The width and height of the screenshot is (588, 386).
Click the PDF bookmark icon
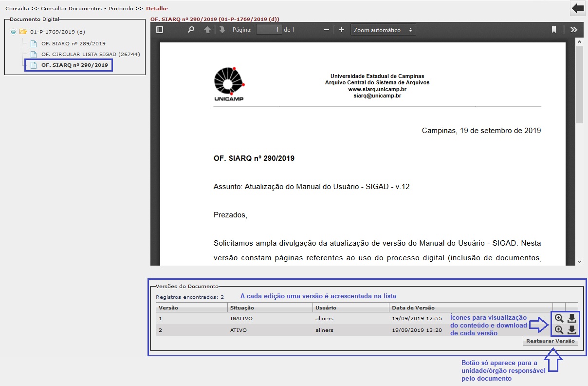coord(554,30)
